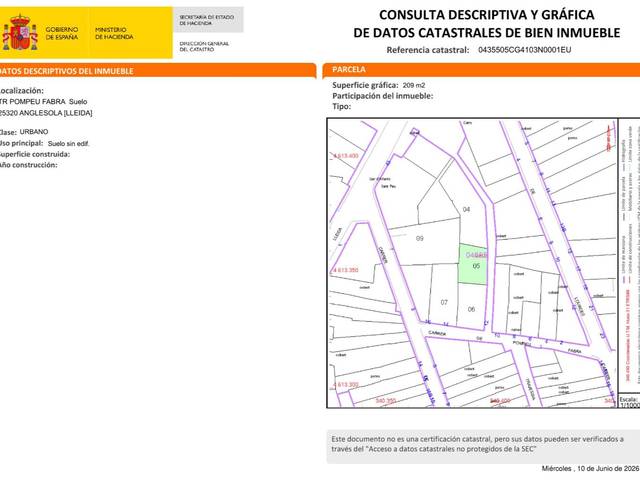Click the 'GOBIERNO DE ESPAÑA' text

[x=62, y=33]
